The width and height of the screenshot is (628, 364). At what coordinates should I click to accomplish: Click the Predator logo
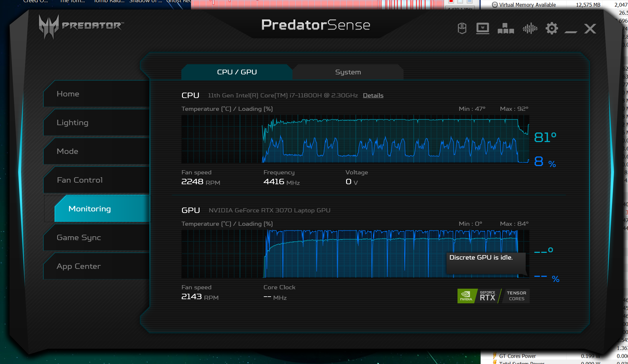[x=81, y=27]
